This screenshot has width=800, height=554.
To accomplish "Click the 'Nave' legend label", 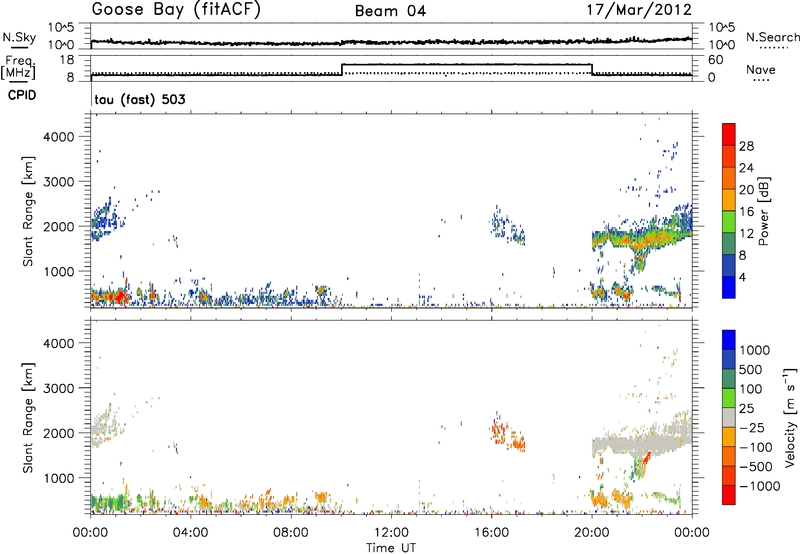I will pyautogui.click(x=761, y=69).
